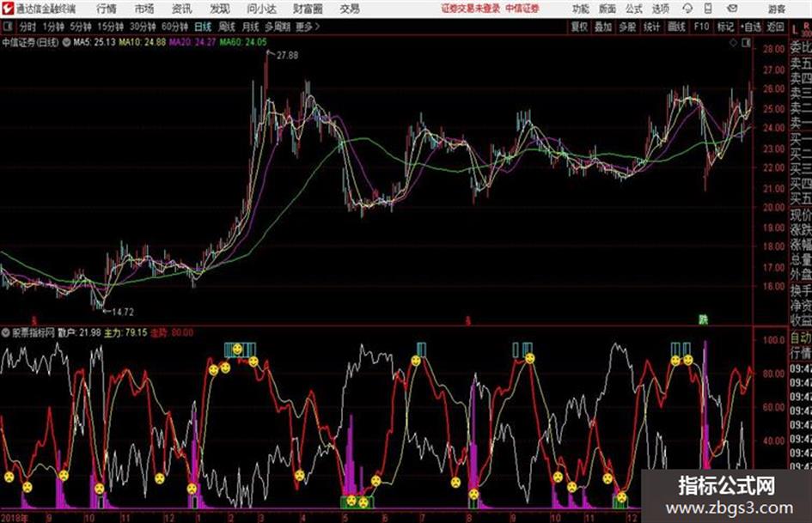Click the 通达信金融终端 logo icon

(x=7, y=9)
